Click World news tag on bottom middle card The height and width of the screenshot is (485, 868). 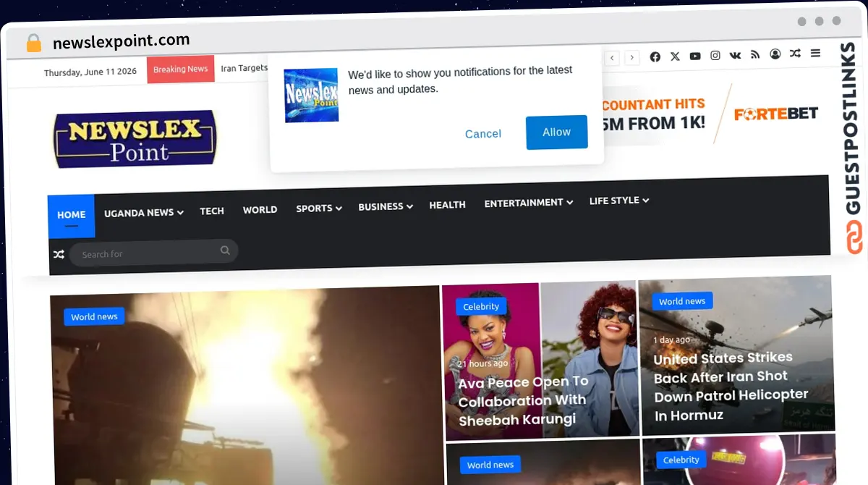[x=490, y=465]
